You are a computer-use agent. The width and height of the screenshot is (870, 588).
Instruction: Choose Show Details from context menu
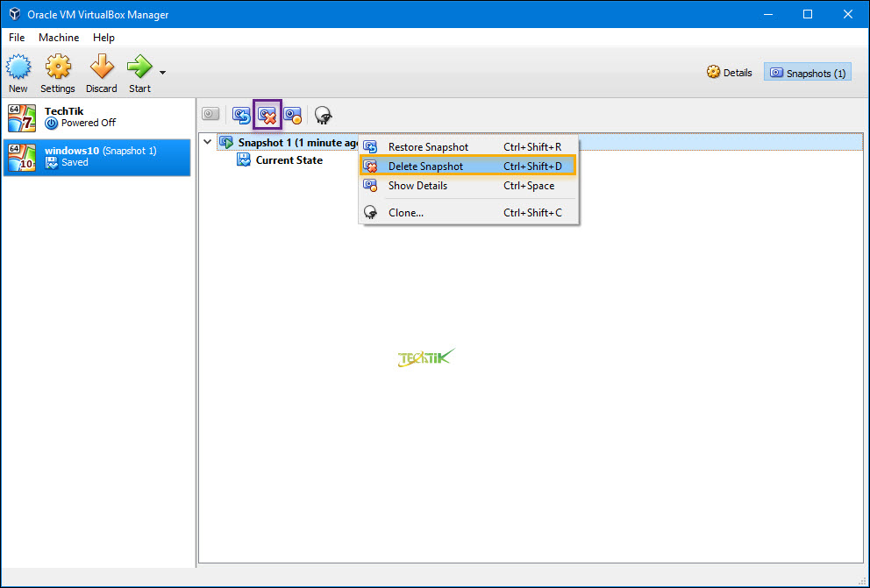click(x=417, y=186)
